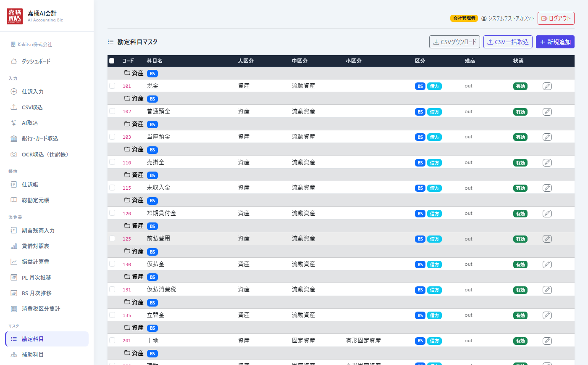Toggle the 資産 group header above 売掛金
588x365 pixels.
[341, 149]
